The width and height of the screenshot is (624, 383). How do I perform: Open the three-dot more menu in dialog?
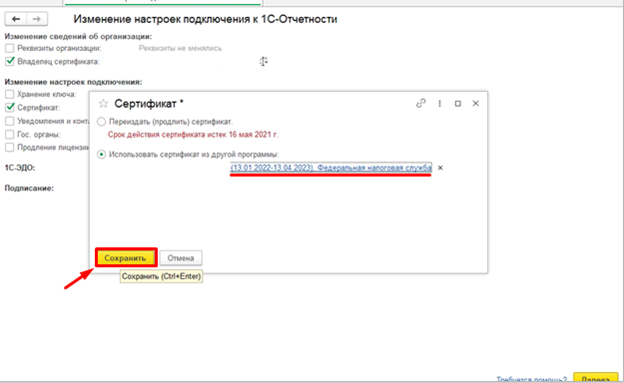coord(440,104)
